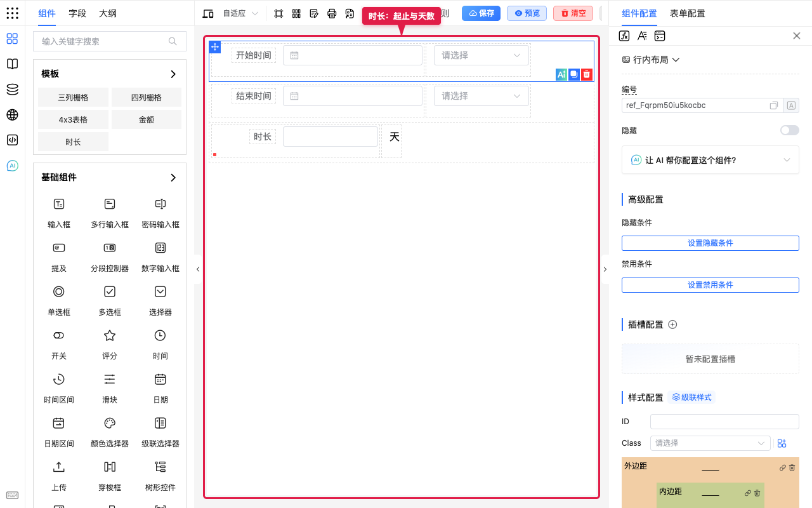The height and width of the screenshot is (508, 812).
Task: Open the book icon in left sidebar
Action: [x=12, y=64]
